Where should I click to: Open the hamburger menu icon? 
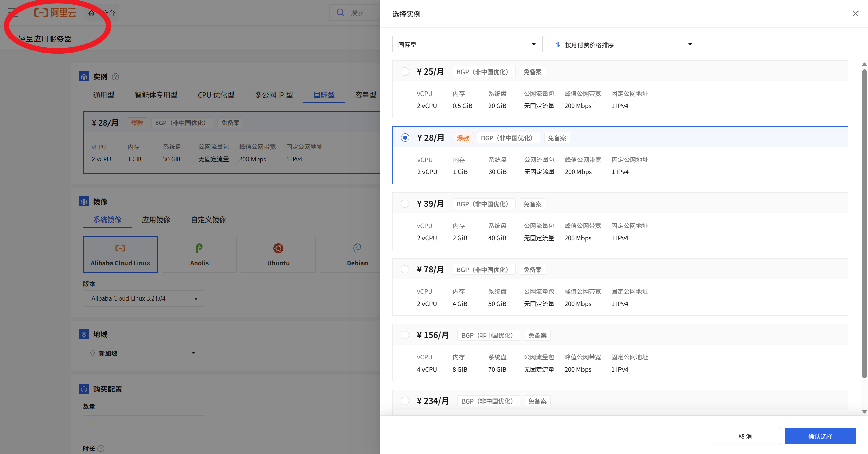coord(13,13)
